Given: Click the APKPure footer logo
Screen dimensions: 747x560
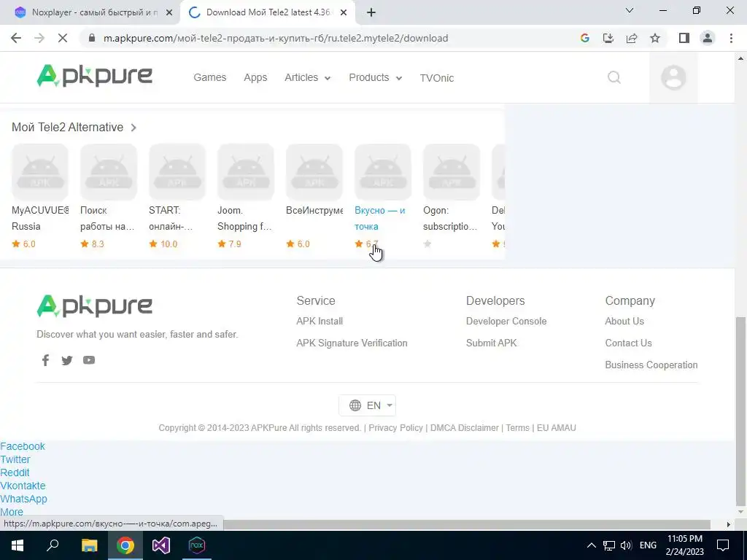Looking at the screenshot, I should coord(94,306).
